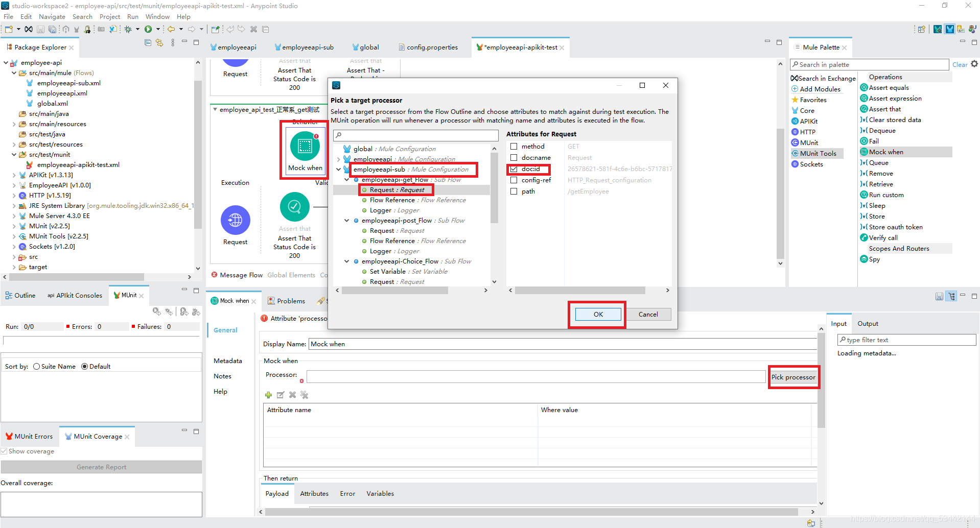The width and height of the screenshot is (980, 528).
Task: Click the Show coverage checkbox
Action: pyautogui.click(x=4, y=451)
